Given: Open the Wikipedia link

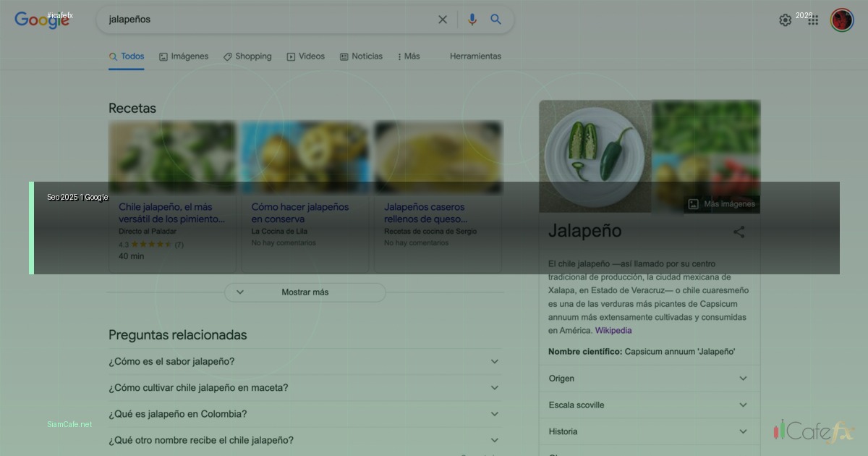Looking at the screenshot, I should [x=613, y=331].
